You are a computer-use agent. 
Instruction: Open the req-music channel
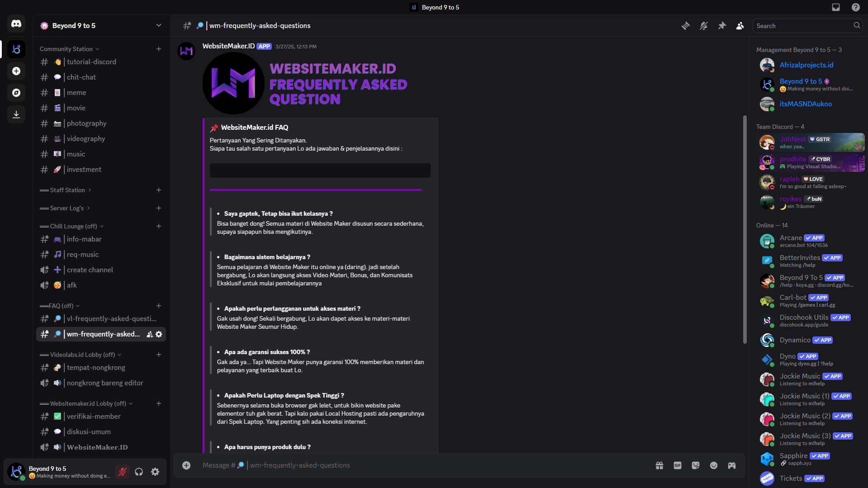[x=101, y=255]
